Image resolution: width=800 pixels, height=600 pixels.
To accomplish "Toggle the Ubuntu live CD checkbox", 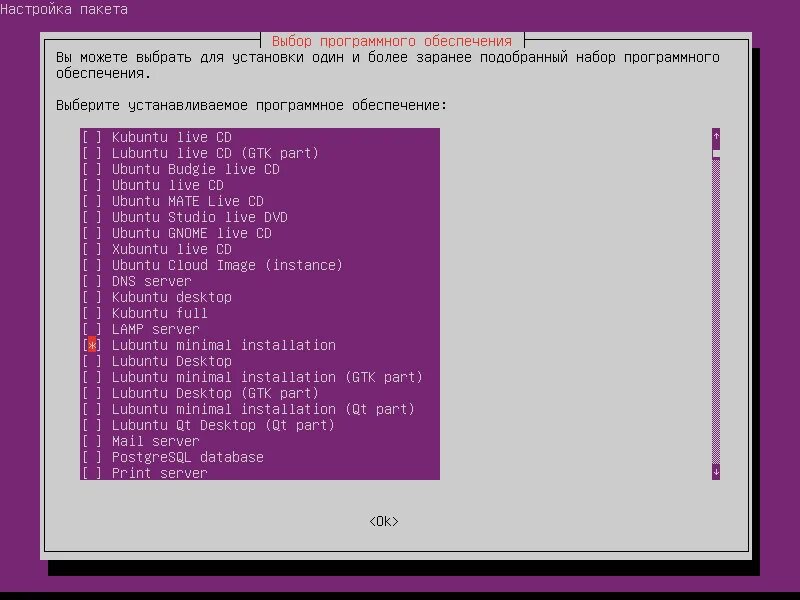I will click(x=92, y=185).
